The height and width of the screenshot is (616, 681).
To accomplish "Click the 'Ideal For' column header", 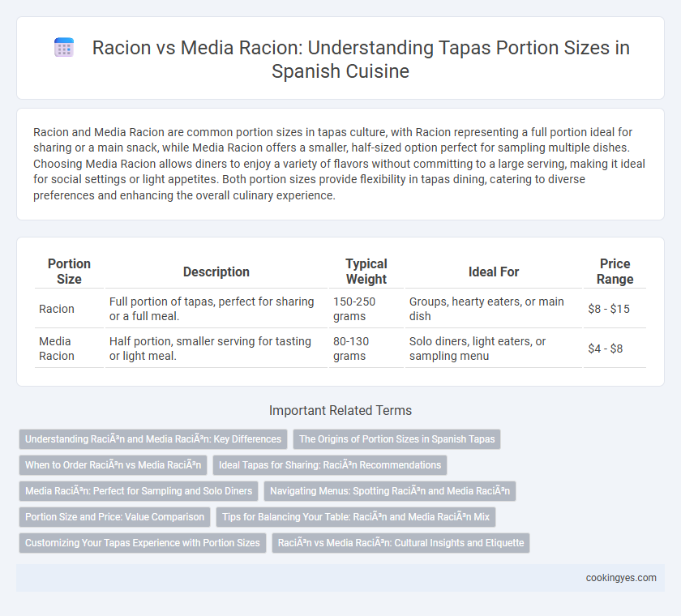I will [x=494, y=272].
